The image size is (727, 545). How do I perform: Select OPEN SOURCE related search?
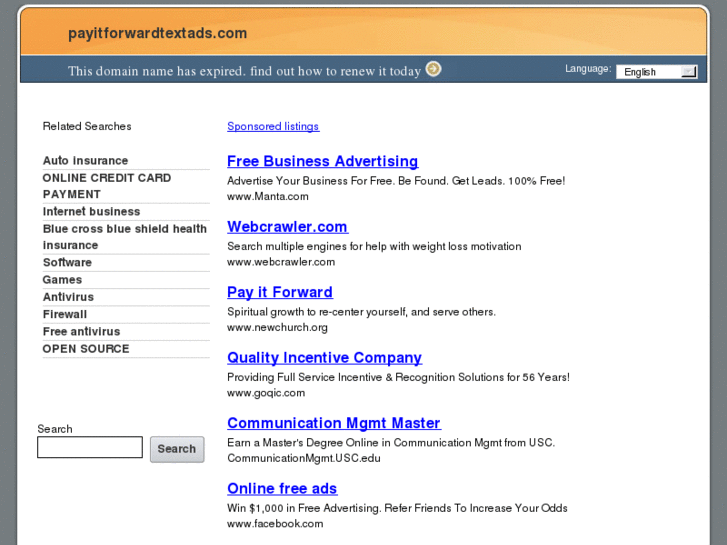[x=86, y=349]
